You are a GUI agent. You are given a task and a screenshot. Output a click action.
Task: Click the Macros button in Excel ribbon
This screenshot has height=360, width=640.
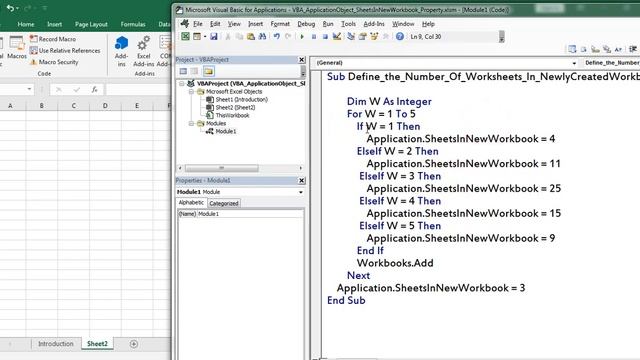[17, 47]
